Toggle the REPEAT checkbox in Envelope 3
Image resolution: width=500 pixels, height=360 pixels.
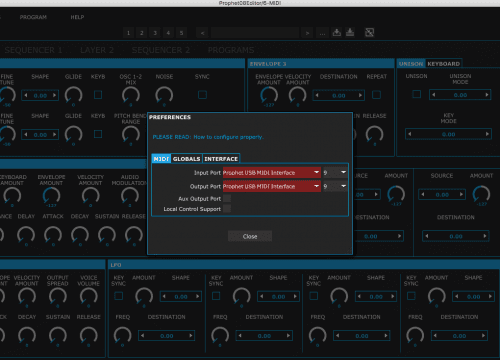(x=376, y=95)
